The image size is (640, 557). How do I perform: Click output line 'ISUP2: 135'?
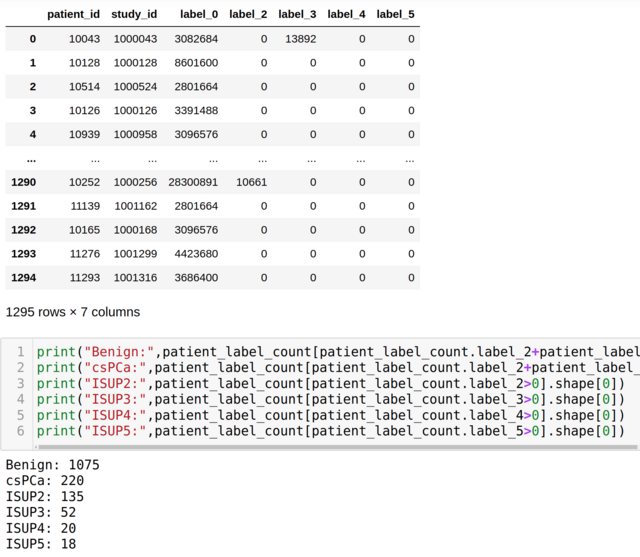pos(45,497)
